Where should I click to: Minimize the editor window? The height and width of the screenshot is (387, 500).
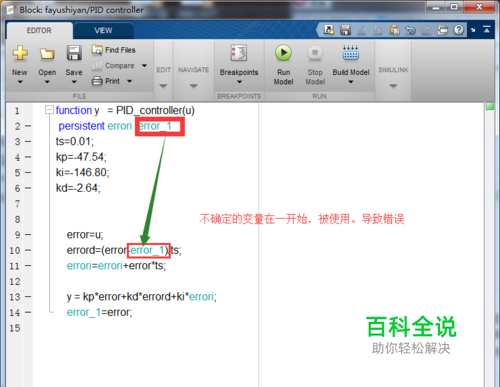click(x=436, y=7)
